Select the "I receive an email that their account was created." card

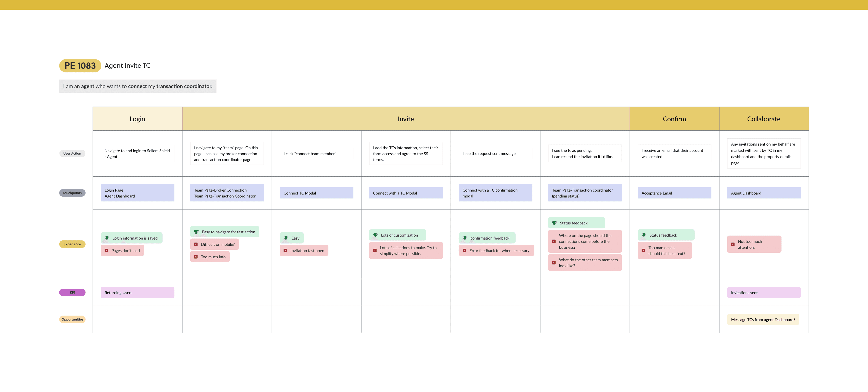pos(674,153)
